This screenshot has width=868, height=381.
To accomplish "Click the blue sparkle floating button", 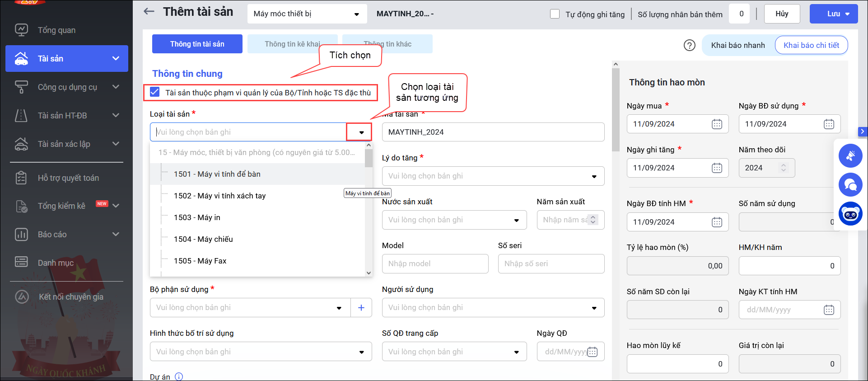I will click(x=850, y=156).
